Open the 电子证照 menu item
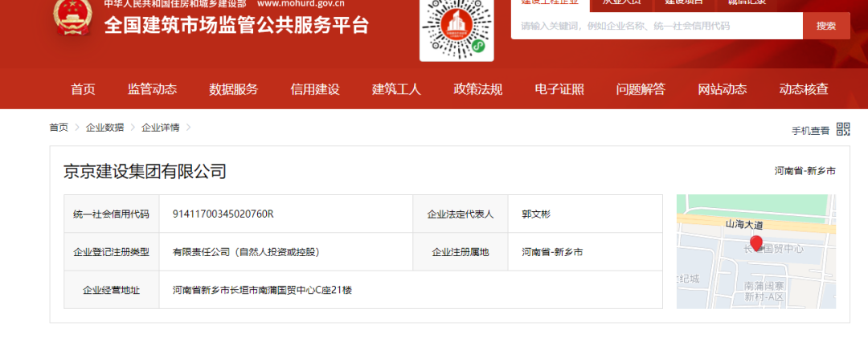 [559, 89]
